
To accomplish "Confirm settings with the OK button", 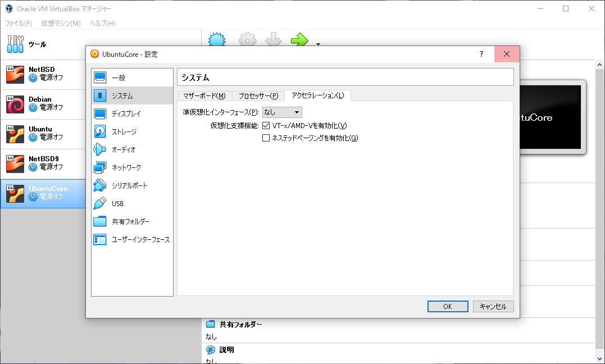I will coord(448,307).
